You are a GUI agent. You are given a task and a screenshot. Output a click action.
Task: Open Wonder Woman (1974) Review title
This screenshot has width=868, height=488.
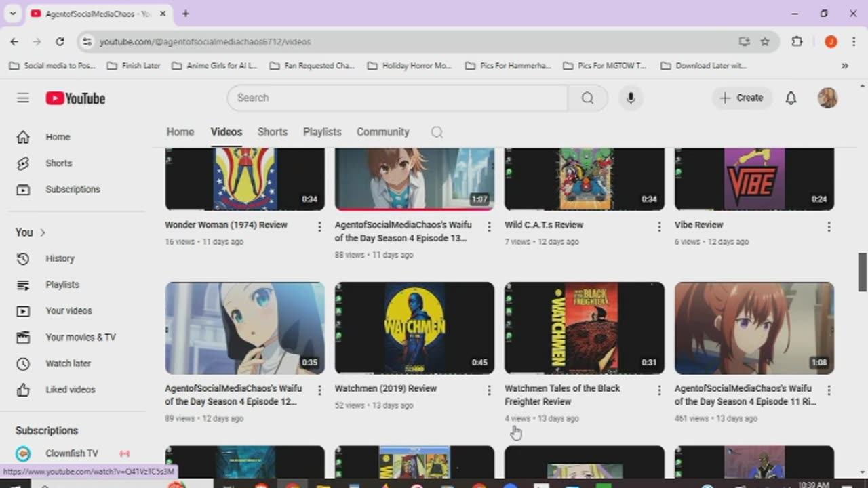(x=226, y=225)
